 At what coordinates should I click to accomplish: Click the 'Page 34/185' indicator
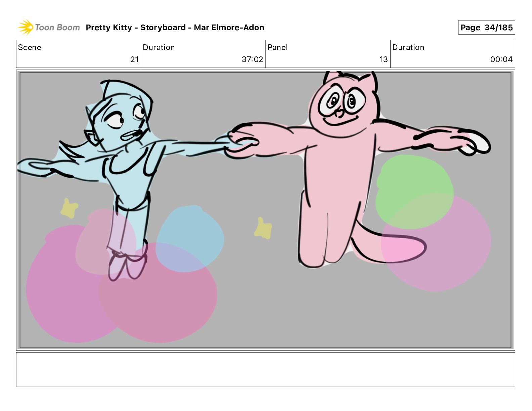click(x=486, y=28)
